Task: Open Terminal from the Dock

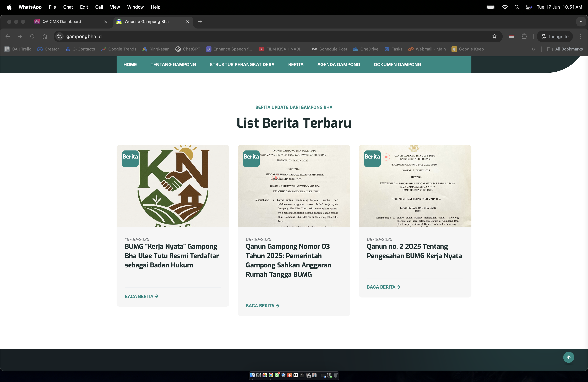Action: click(x=302, y=375)
